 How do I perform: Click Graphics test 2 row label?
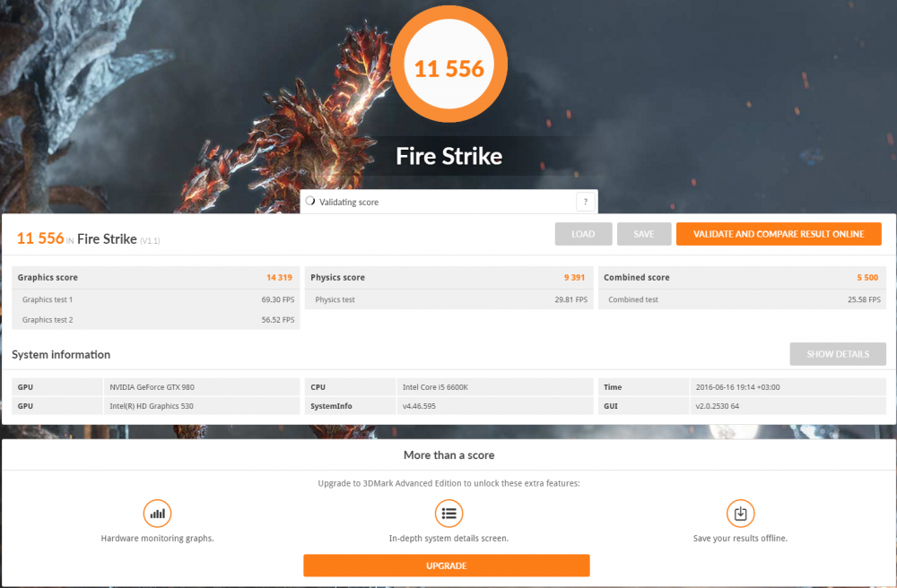coord(48,320)
